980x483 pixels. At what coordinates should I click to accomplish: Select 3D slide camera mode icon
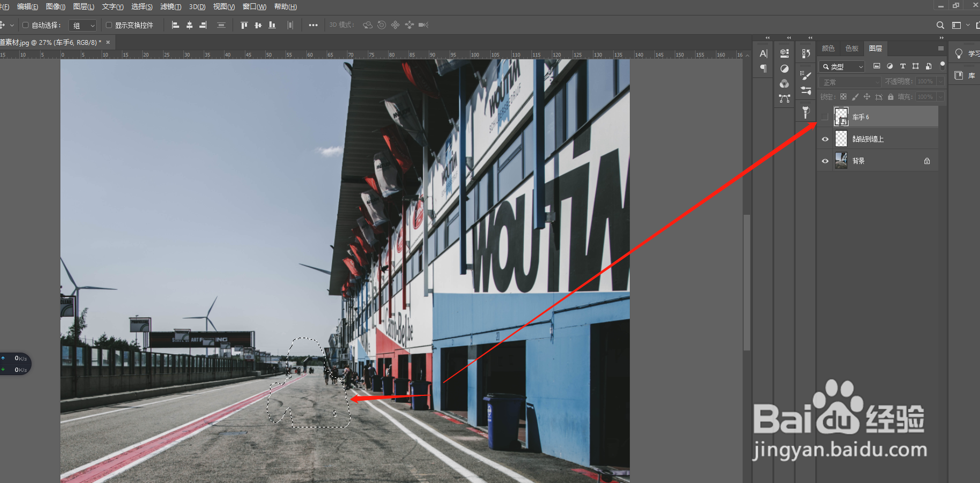[410, 25]
